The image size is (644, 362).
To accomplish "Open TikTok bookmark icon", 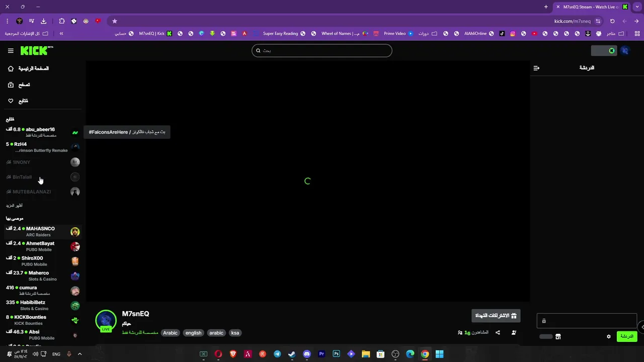I will click(x=502, y=34).
